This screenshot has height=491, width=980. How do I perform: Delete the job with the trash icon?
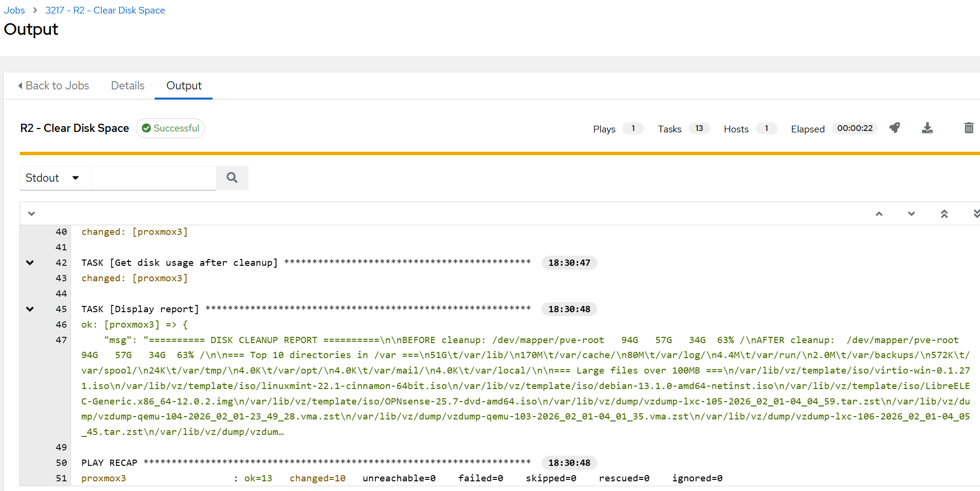click(x=969, y=128)
